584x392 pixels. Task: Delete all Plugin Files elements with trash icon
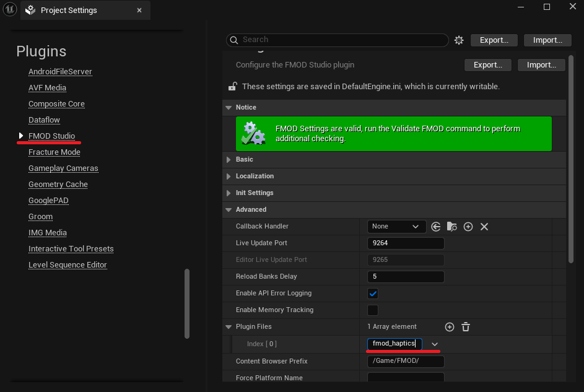click(465, 326)
